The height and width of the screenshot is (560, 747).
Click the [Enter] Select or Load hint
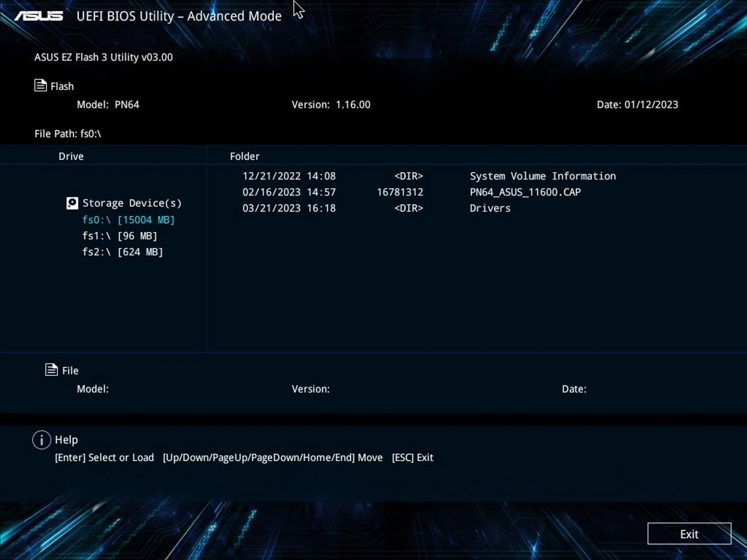pos(104,458)
